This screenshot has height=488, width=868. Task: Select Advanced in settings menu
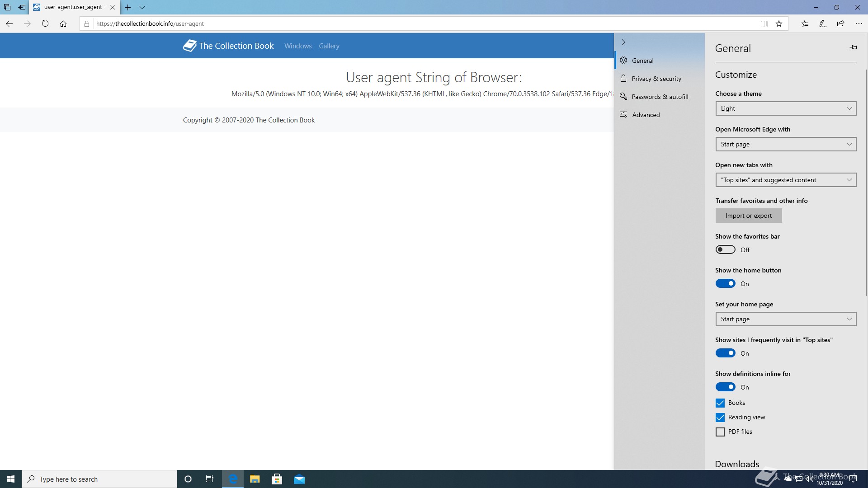click(x=646, y=115)
